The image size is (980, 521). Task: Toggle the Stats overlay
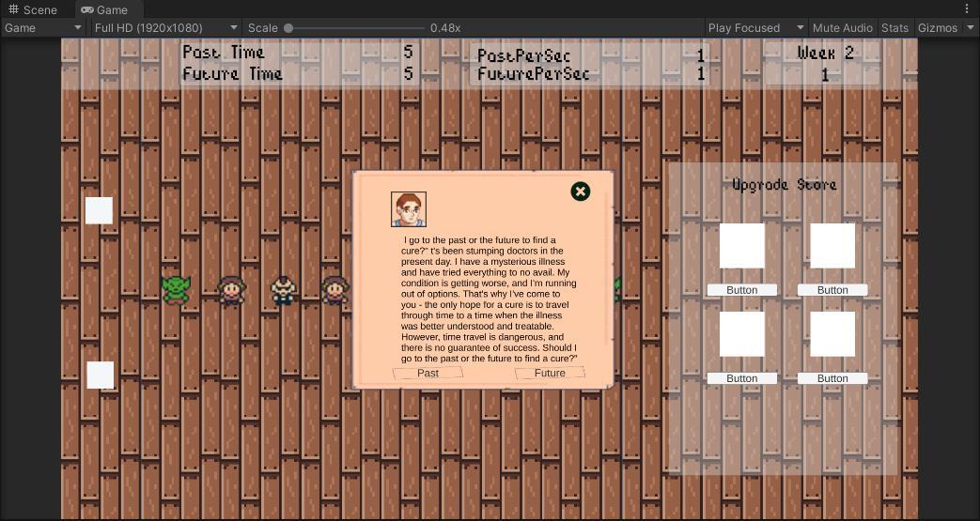[894, 28]
